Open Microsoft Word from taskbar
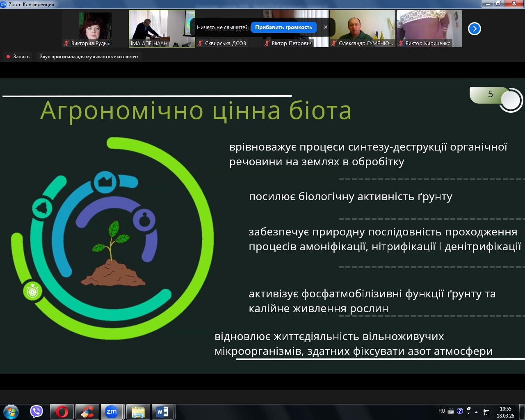 pyautogui.click(x=163, y=411)
